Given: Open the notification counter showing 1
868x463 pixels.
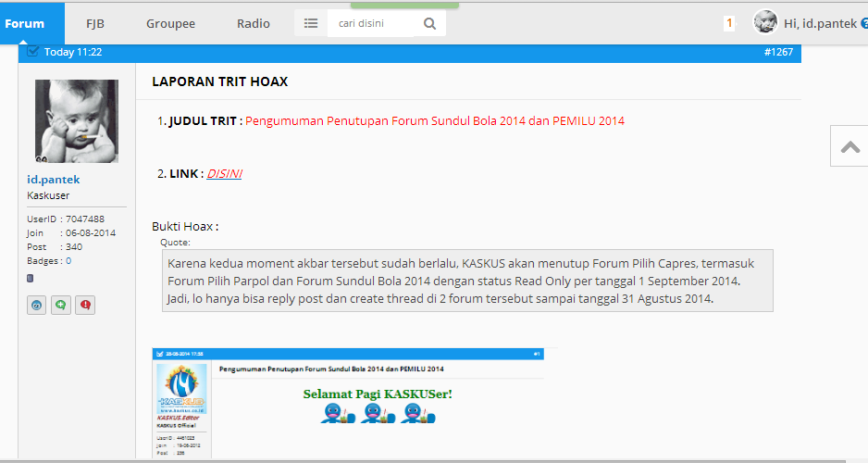Looking at the screenshot, I should click(x=729, y=23).
